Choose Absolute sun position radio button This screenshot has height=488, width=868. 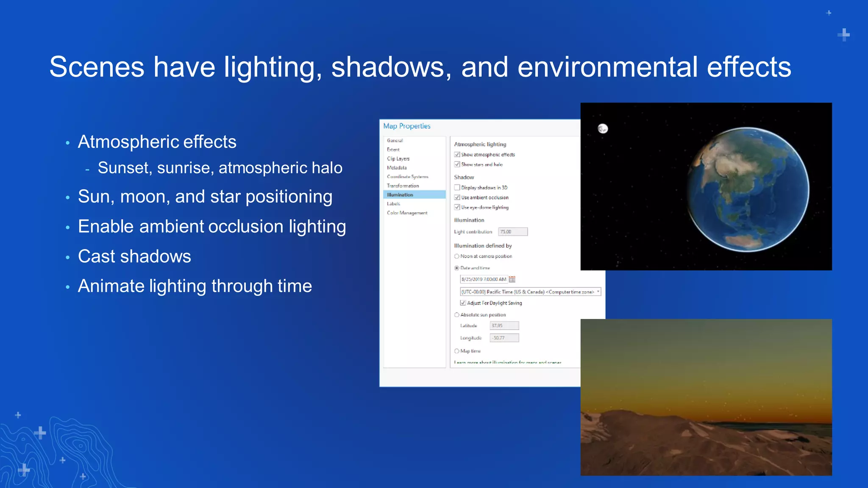(x=457, y=315)
